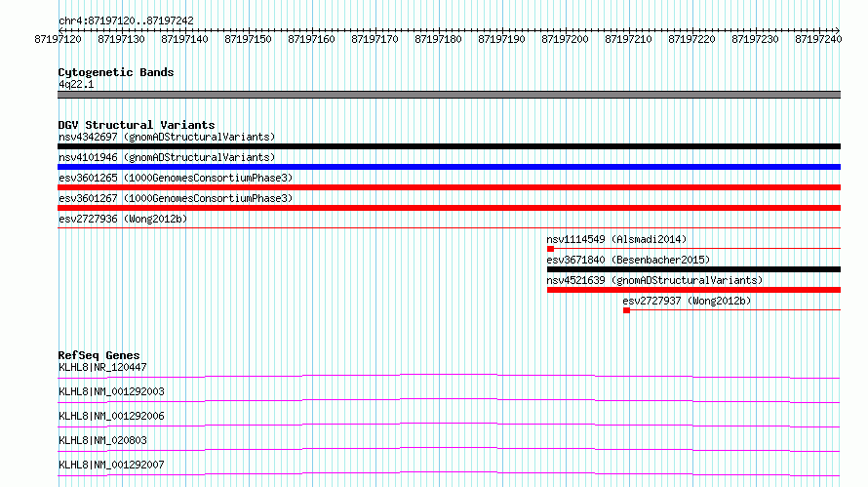Viewport: 868px width, 487px height.
Task: Open transcript KLHL8|NM_001292006
Action: (111, 416)
